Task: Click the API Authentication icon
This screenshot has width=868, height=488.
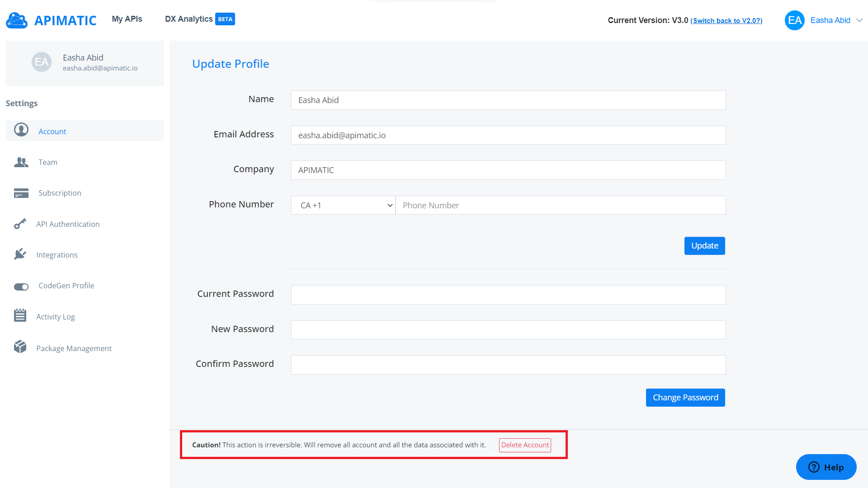Action: pyautogui.click(x=21, y=224)
